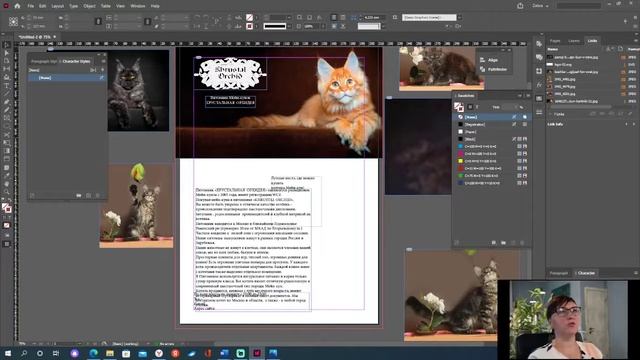Image resolution: width=640 pixels, height=360 pixels.
Task: Open the Windows Start menu
Action: 8,353
